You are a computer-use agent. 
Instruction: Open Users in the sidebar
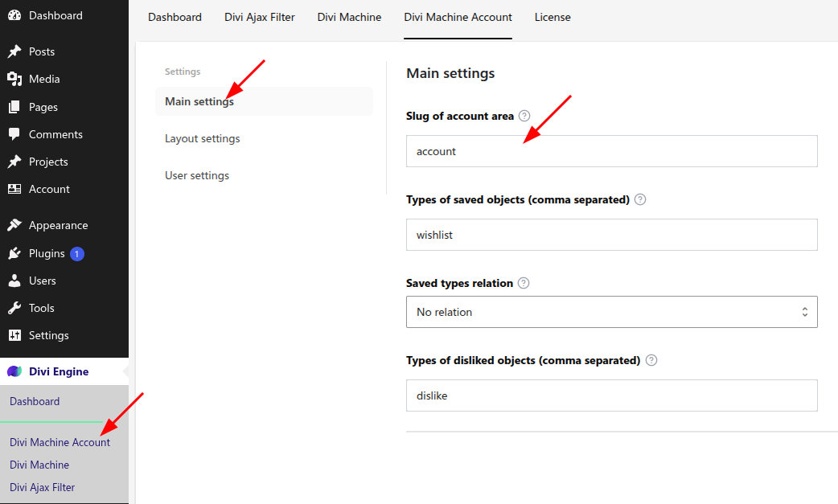coord(42,281)
